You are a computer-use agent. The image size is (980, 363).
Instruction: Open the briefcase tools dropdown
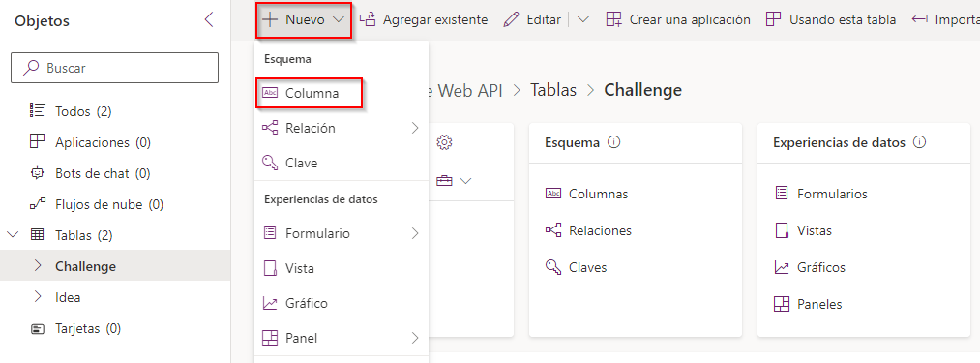tap(453, 181)
